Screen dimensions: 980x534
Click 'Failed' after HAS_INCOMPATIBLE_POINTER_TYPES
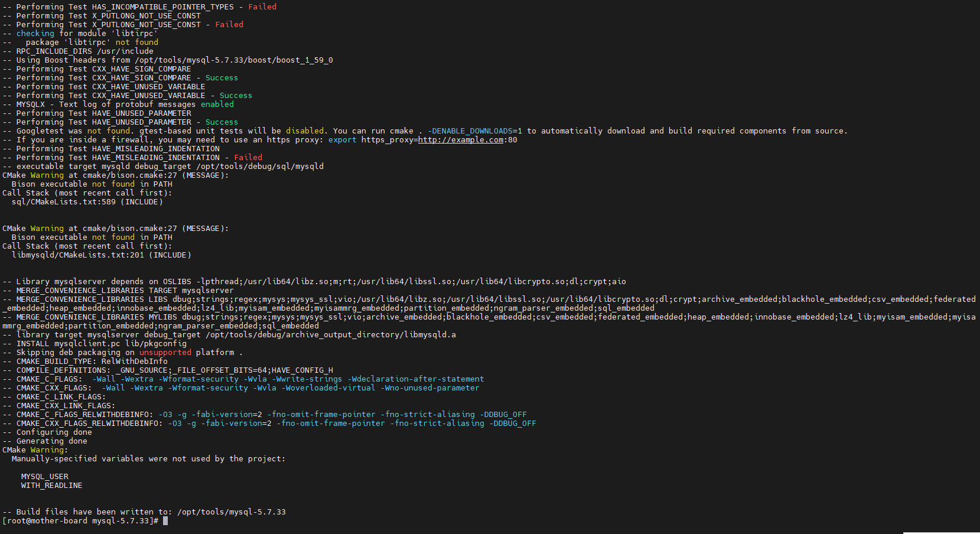click(262, 7)
